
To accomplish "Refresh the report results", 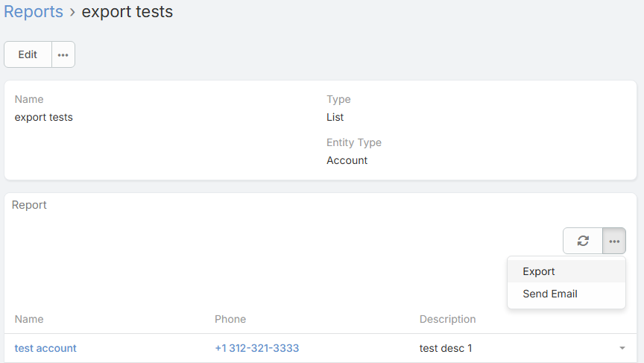I will [583, 241].
